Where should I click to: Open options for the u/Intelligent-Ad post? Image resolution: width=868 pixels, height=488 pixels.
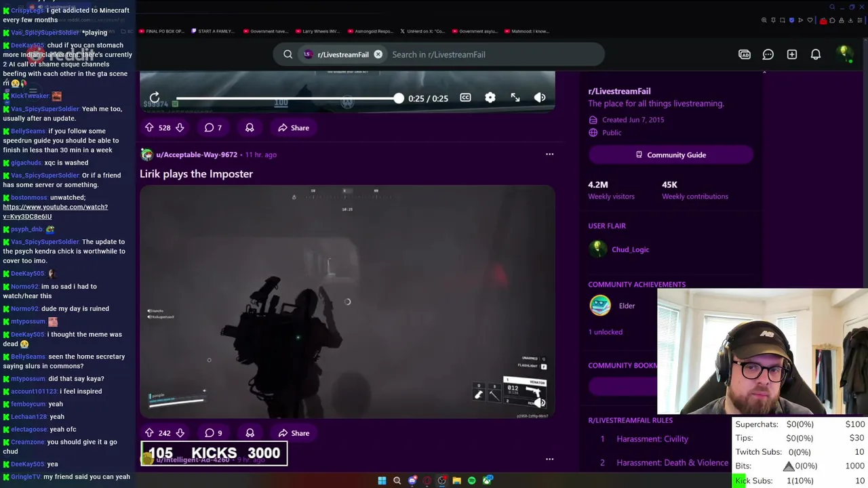tap(549, 460)
